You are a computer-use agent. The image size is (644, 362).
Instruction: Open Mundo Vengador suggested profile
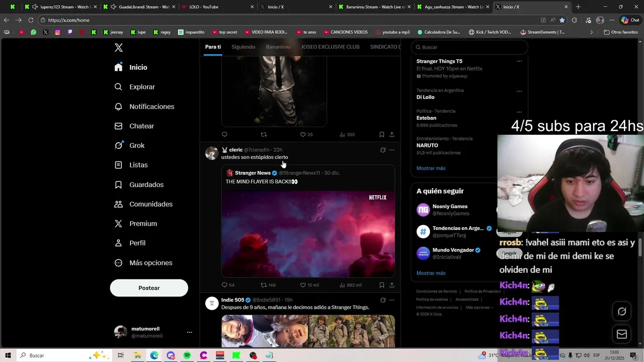coord(453,250)
